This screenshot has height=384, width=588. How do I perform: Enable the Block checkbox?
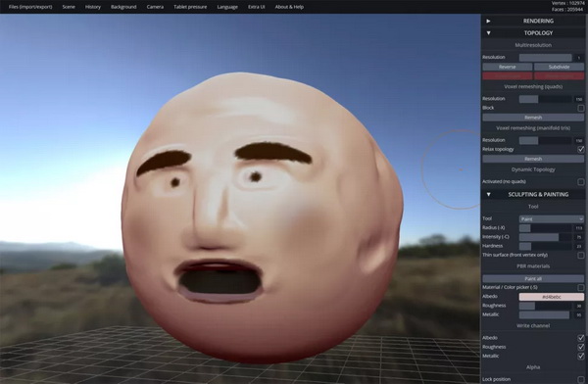580,108
